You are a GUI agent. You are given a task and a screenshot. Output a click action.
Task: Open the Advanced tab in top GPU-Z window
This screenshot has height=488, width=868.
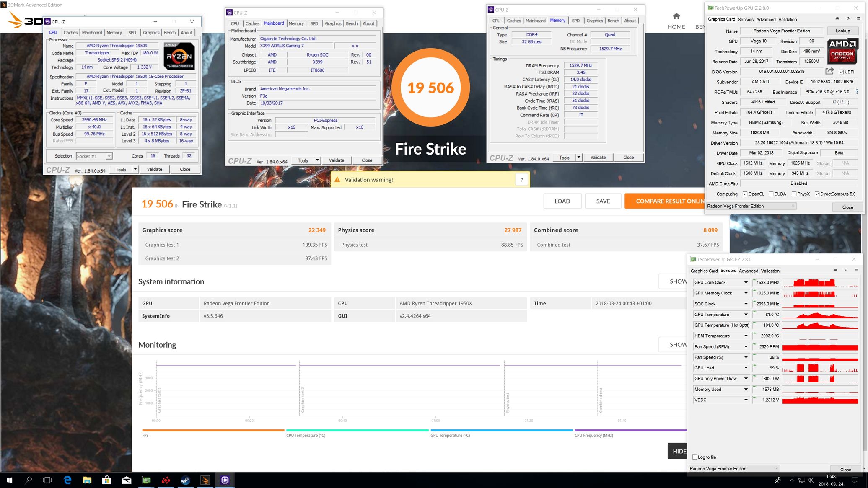765,19
